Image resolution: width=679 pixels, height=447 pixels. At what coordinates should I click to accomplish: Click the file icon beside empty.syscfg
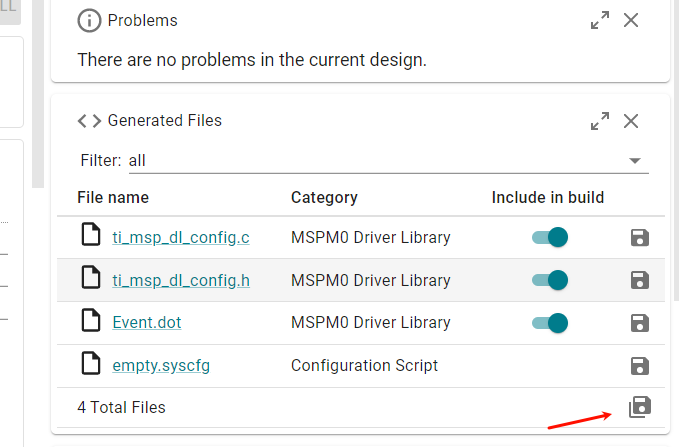click(91, 363)
